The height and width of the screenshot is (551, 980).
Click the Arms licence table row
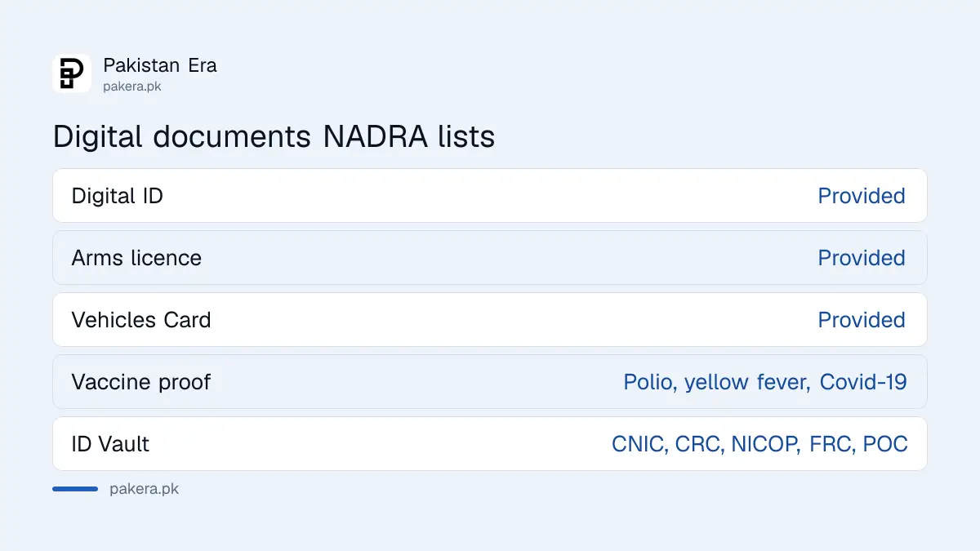(490, 258)
